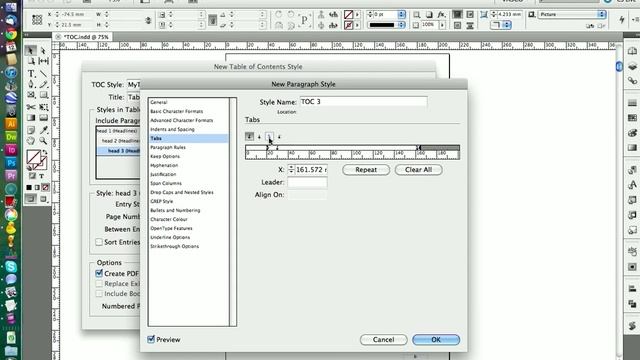This screenshot has width=640, height=360.
Task: Click the reference point locator in control bar
Action: click(x=37, y=19)
